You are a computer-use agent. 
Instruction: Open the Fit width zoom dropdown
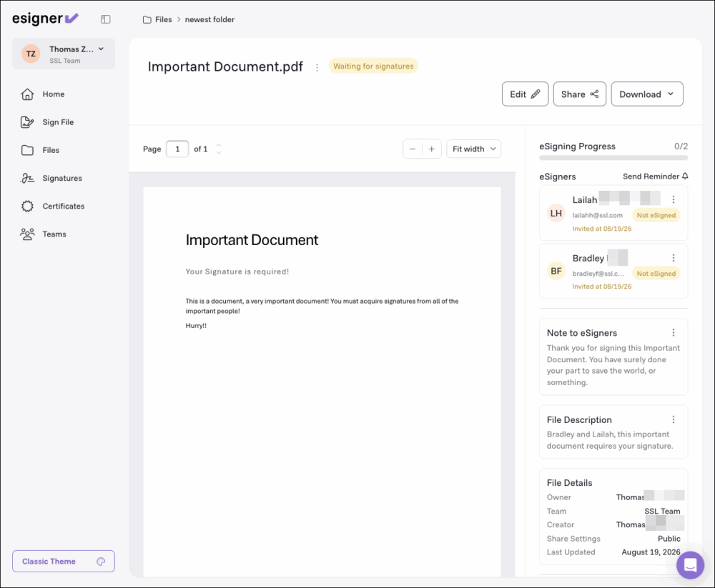pyautogui.click(x=474, y=149)
